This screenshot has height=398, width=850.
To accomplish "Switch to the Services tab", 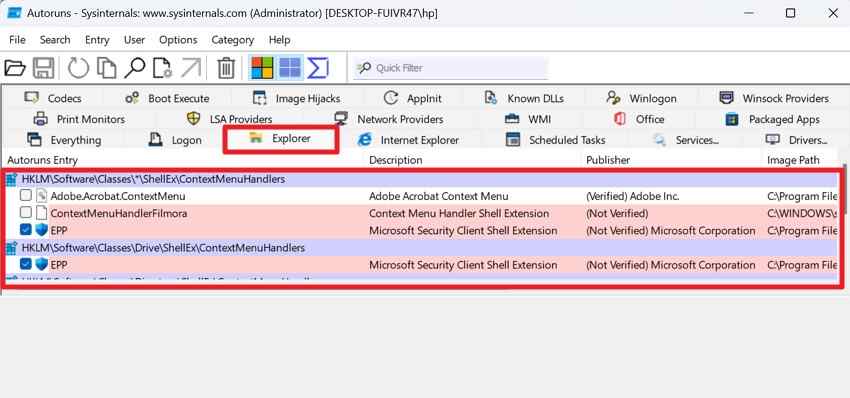I will click(x=686, y=140).
